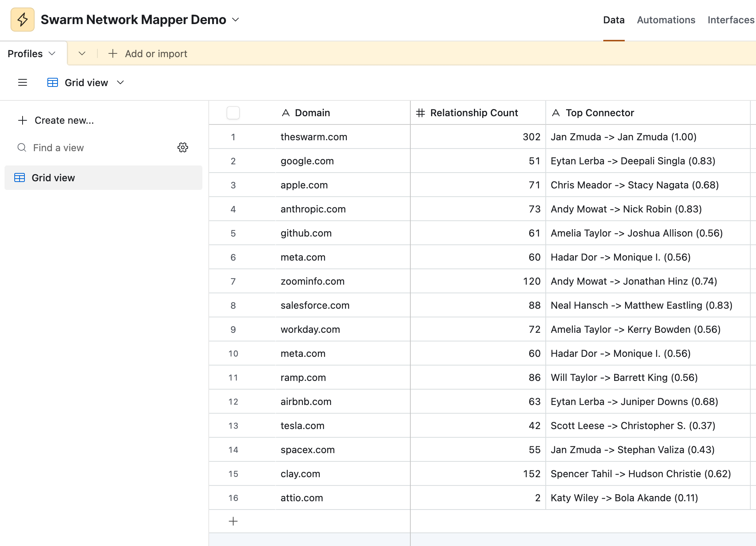Click the Top Connector column header
Viewport: 756px width, 546px height.
(x=648, y=113)
